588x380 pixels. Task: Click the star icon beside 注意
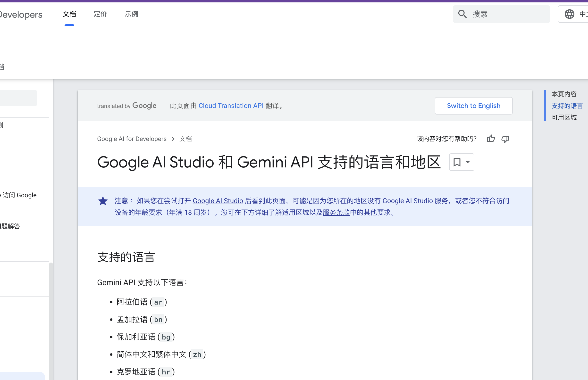click(103, 201)
